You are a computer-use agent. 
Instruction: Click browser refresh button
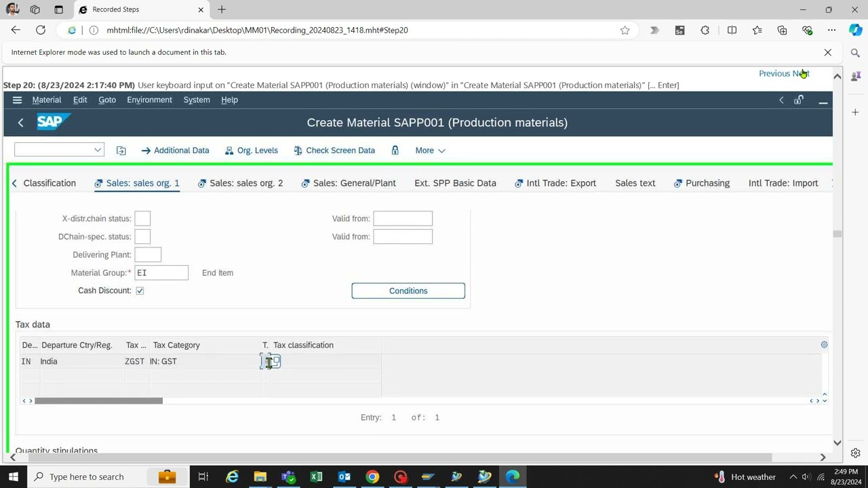click(41, 30)
